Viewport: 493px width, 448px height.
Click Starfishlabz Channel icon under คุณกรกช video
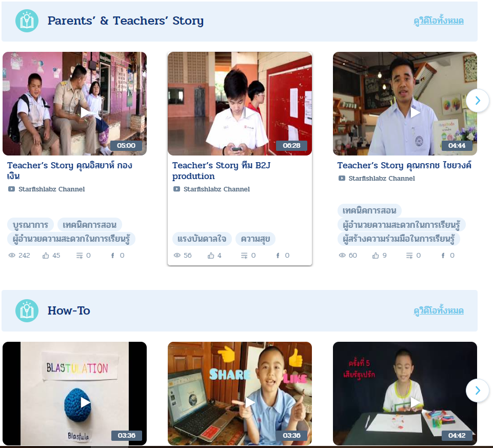pyautogui.click(x=342, y=179)
